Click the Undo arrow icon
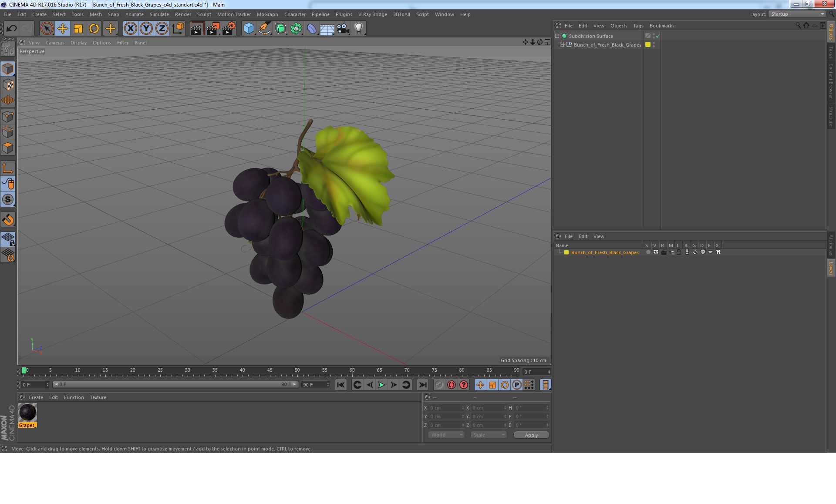This screenshot has height=504, width=836. [11, 29]
